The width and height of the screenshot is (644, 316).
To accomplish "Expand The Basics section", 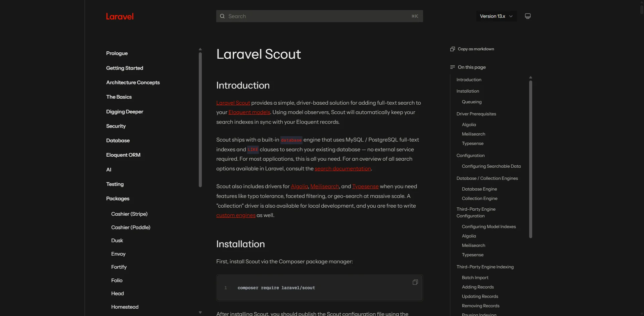I will point(119,97).
